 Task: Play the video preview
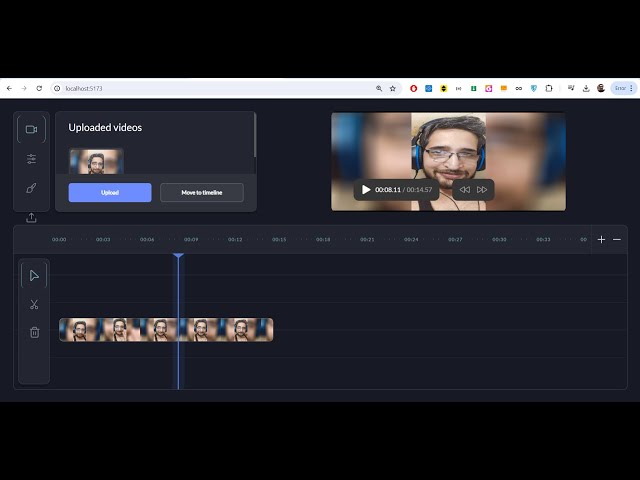(366, 189)
